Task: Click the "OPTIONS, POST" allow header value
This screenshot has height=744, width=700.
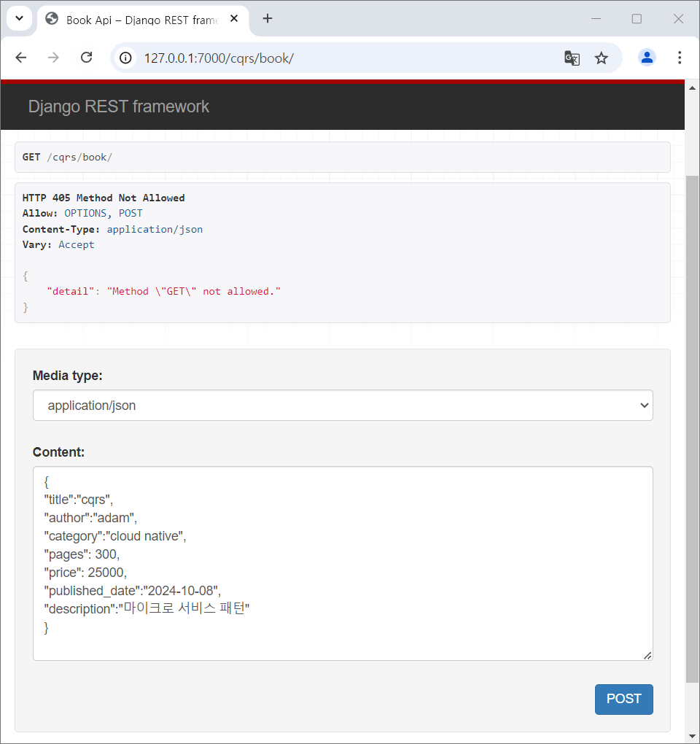Action: (x=104, y=214)
